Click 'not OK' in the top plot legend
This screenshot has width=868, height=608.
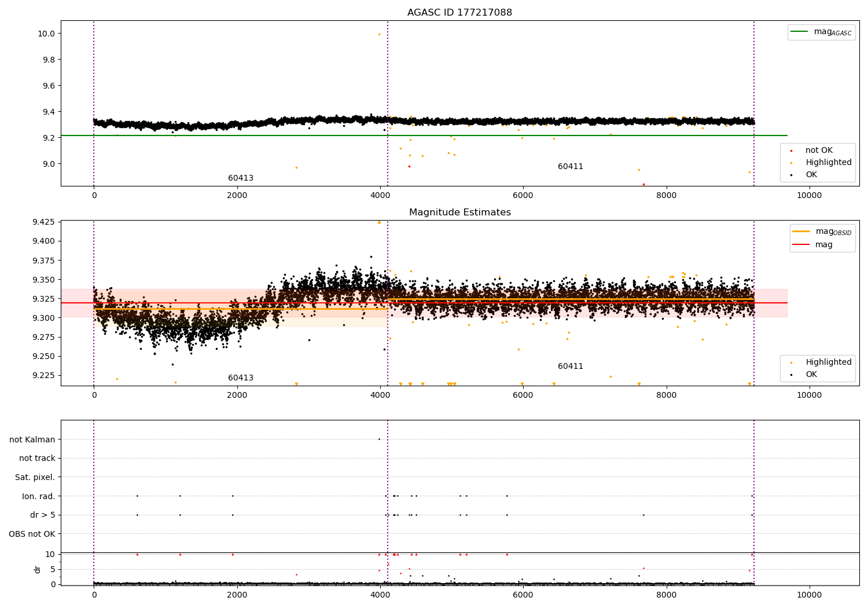pyautogui.click(x=818, y=151)
